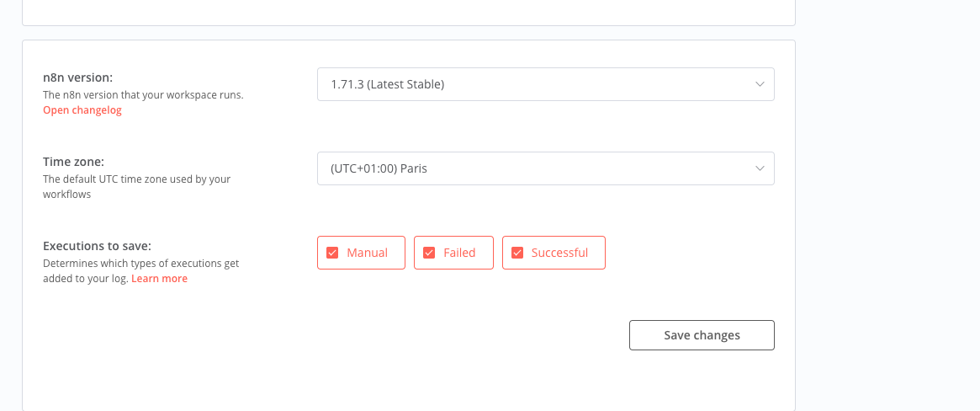Click the 'Executions to save:' heading label

click(x=97, y=246)
